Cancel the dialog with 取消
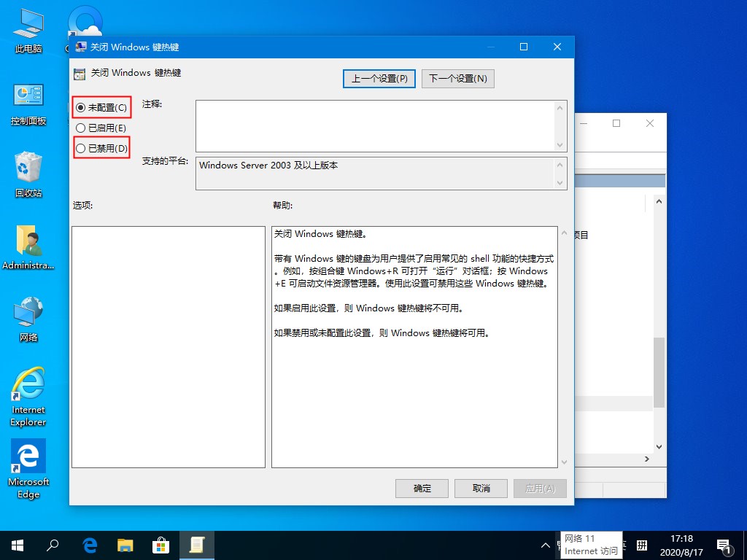 pyautogui.click(x=481, y=489)
